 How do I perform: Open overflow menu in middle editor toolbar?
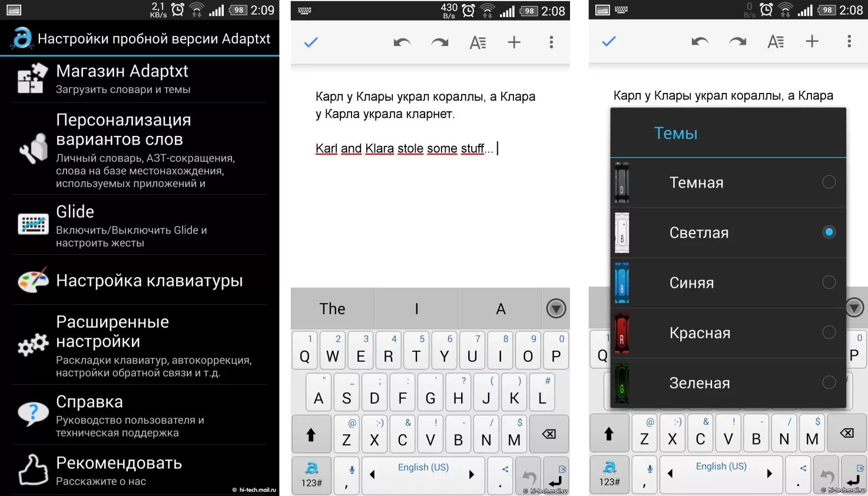pos(551,42)
